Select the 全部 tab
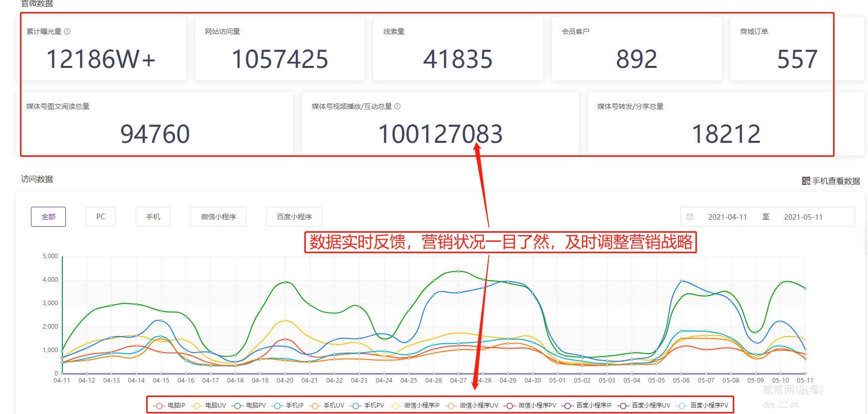The image size is (868, 414). (x=48, y=217)
